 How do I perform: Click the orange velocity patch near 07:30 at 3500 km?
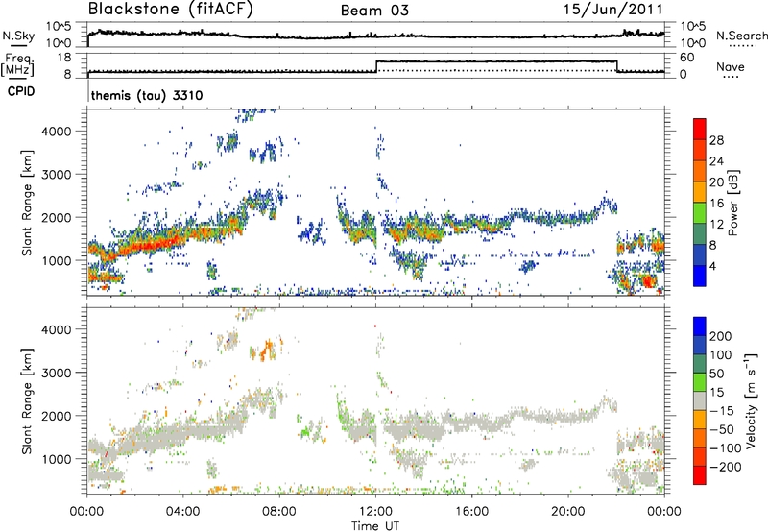pyautogui.click(x=268, y=350)
